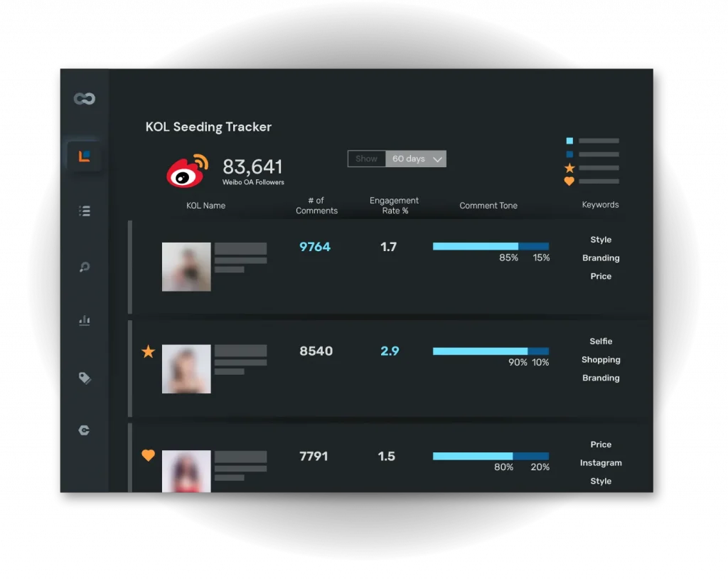Select the Engagement Rate % column header

[x=395, y=206]
